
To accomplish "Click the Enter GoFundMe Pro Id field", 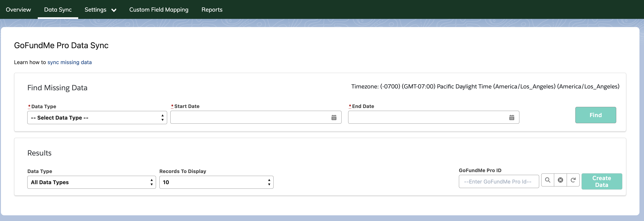I will tap(499, 181).
